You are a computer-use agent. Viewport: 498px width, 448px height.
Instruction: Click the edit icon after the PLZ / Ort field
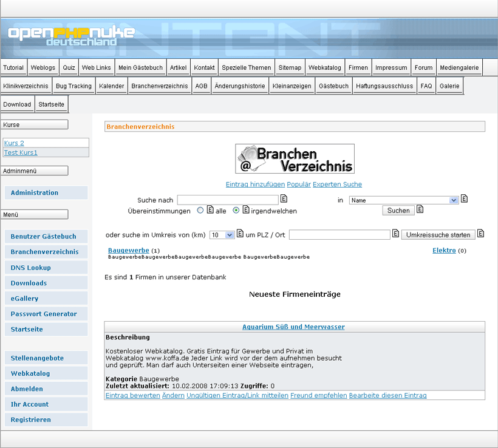click(x=395, y=234)
